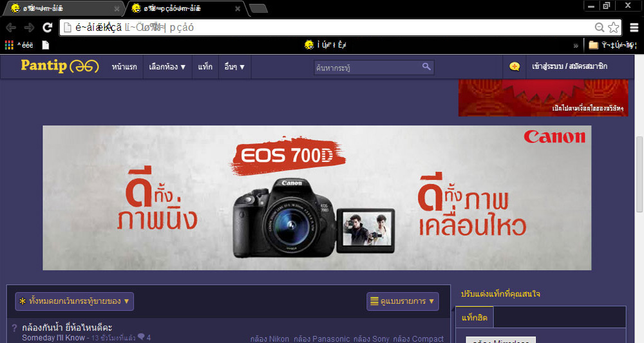Open the กล้อง Compact tag
The width and height of the screenshot is (644, 343).
(x=418, y=339)
